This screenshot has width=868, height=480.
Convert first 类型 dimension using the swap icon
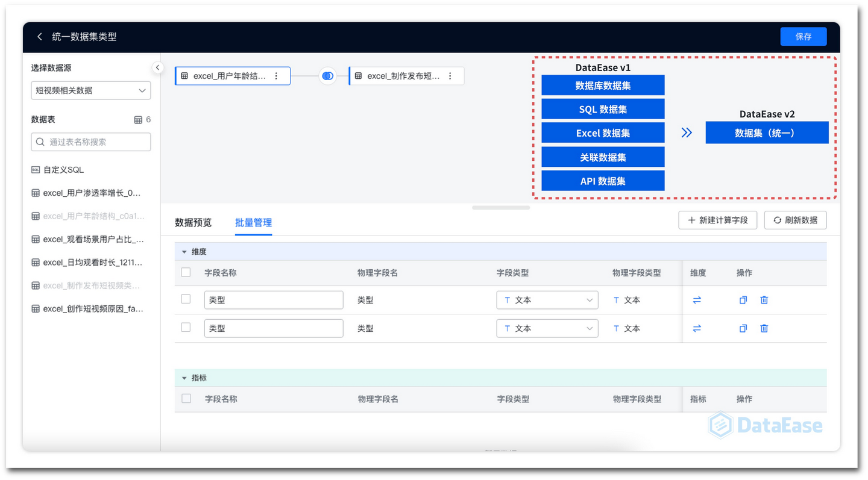coord(697,299)
